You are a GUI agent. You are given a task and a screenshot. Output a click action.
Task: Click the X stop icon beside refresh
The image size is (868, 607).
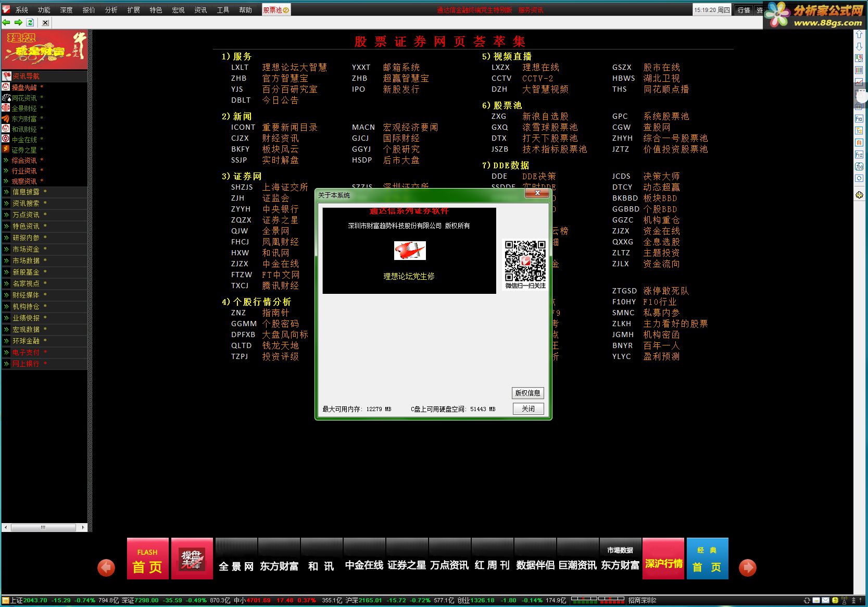pyautogui.click(x=45, y=22)
